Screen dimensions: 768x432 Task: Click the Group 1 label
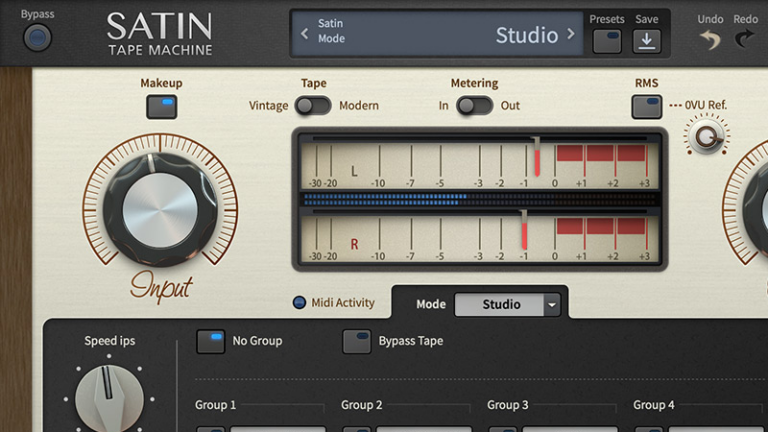click(x=216, y=405)
